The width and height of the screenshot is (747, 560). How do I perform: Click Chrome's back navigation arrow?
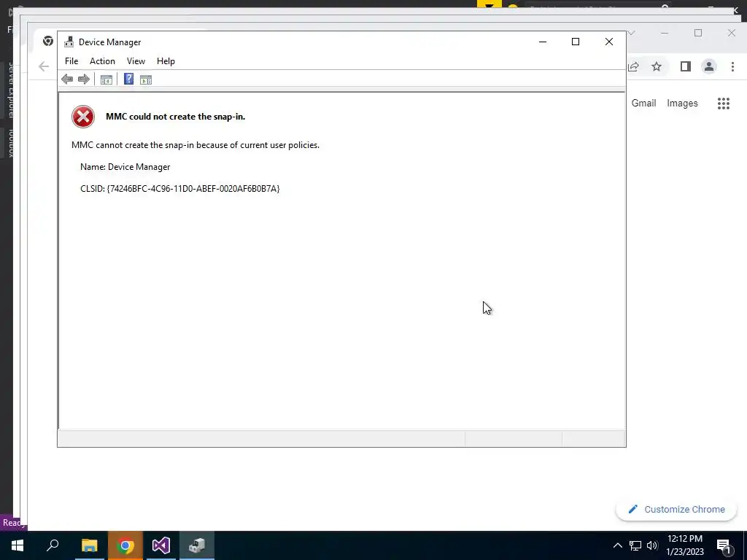[44, 66]
